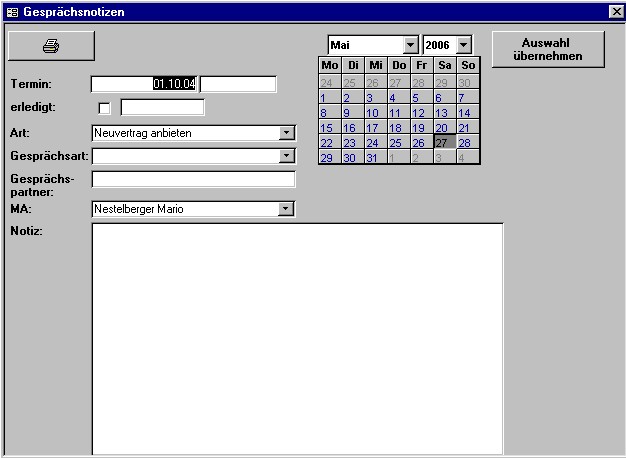This screenshot has width=626, height=458.
Task: Select day 10 in the calendar
Action: coord(374,113)
